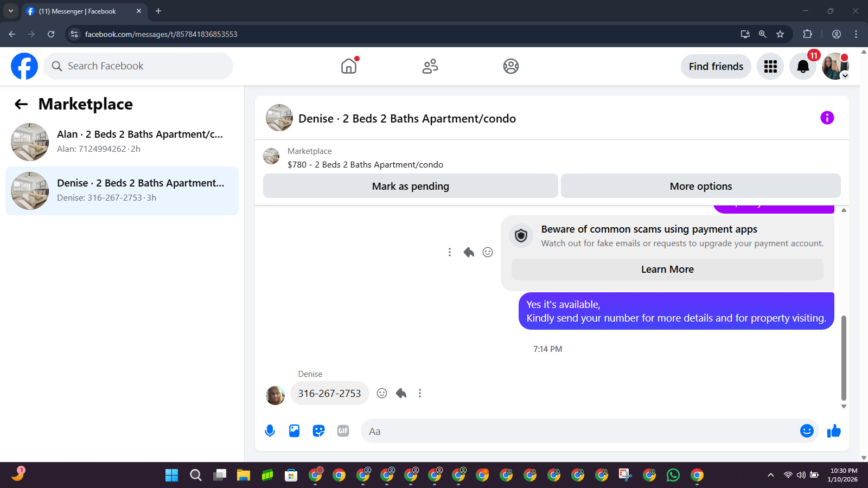This screenshot has height=488, width=868.
Task: Reload the page
Action: (x=51, y=34)
